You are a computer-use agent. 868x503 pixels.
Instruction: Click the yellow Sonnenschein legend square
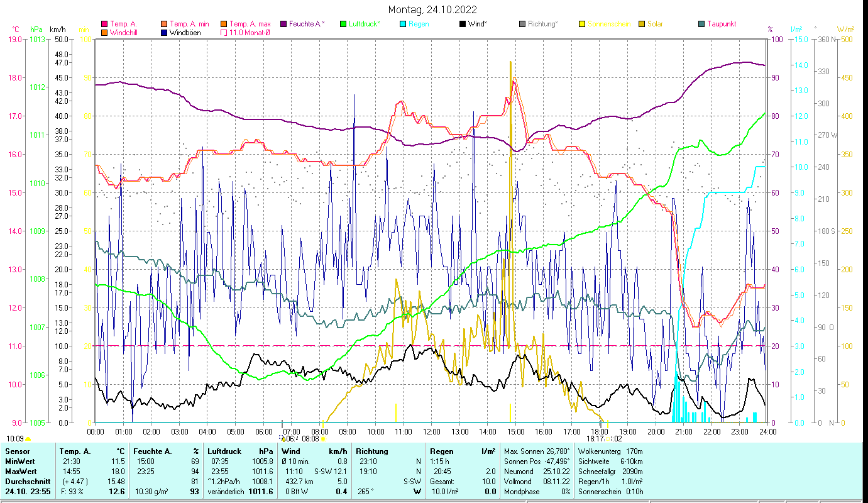coord(582,24)
